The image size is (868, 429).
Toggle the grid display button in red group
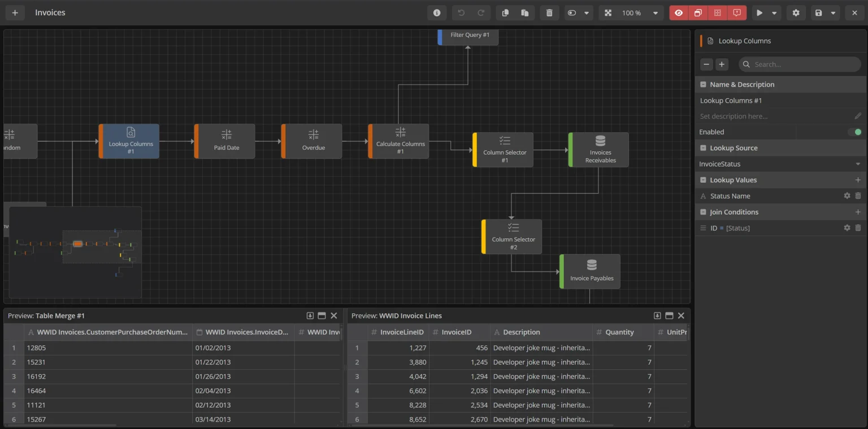pos(718,13)
